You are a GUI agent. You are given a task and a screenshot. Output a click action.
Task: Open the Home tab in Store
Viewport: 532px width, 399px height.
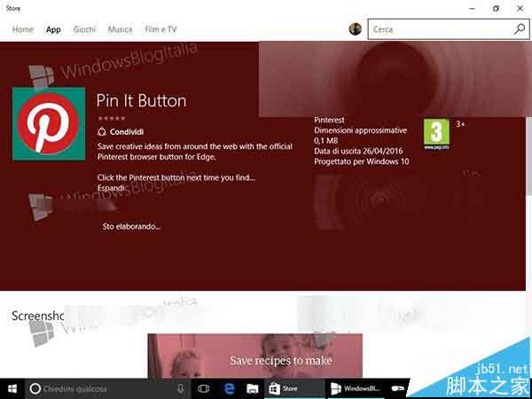tap(23, 29)
